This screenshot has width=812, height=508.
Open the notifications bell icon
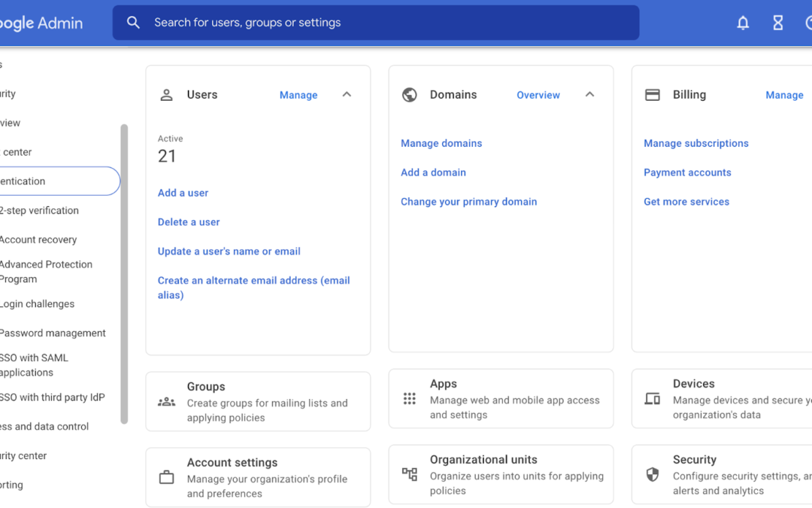pos(743,23)
